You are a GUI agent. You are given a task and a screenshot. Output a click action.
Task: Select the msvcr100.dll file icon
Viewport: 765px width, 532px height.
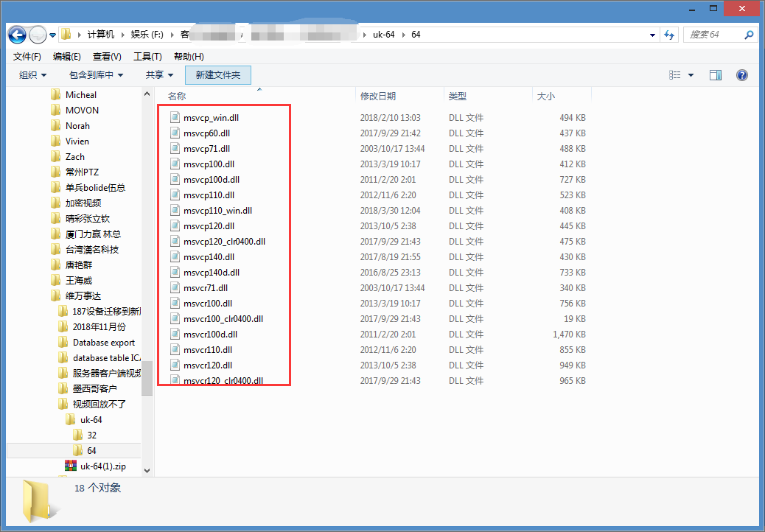175,304
